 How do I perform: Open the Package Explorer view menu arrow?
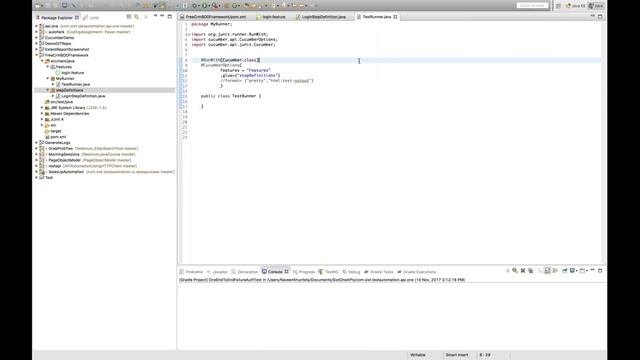tap(155, 16)
